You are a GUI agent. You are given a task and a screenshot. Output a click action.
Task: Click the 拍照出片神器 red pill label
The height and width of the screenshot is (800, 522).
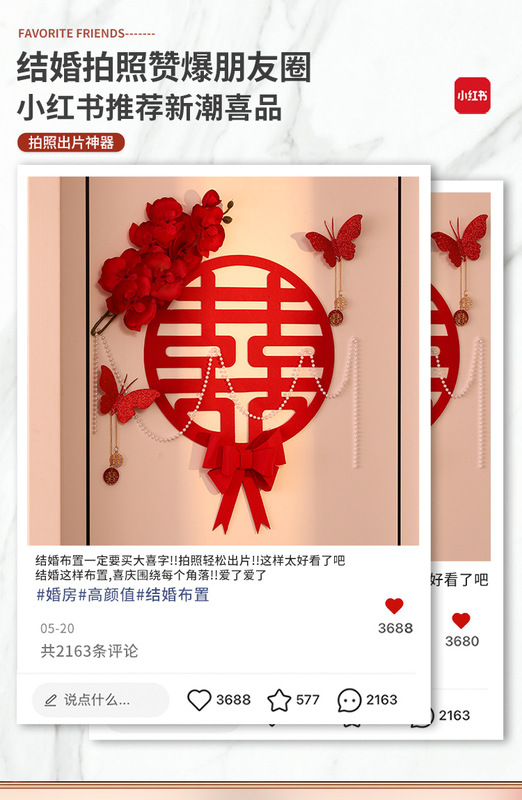[x=71, y=142]
